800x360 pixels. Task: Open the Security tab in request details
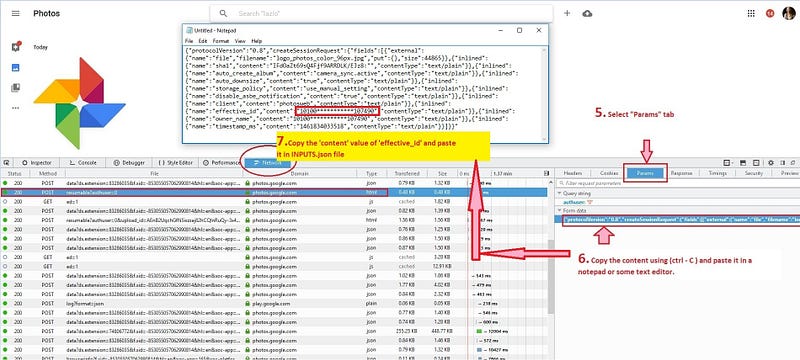tap(754, 173)
